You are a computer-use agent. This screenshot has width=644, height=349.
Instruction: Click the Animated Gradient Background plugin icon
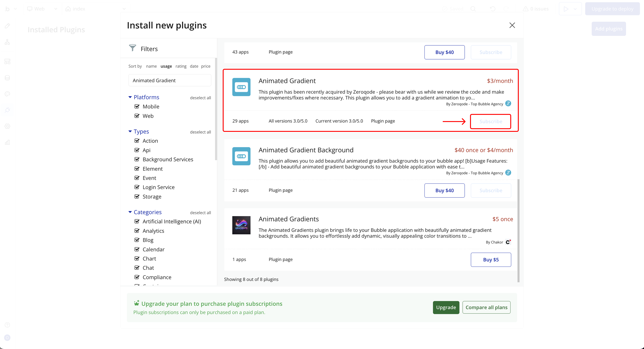point(241,156)
